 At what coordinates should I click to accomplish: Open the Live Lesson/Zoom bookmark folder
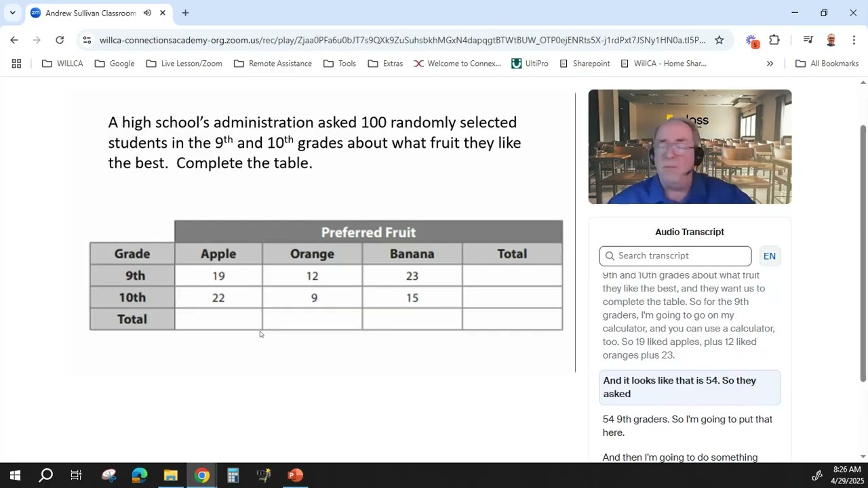184,64
